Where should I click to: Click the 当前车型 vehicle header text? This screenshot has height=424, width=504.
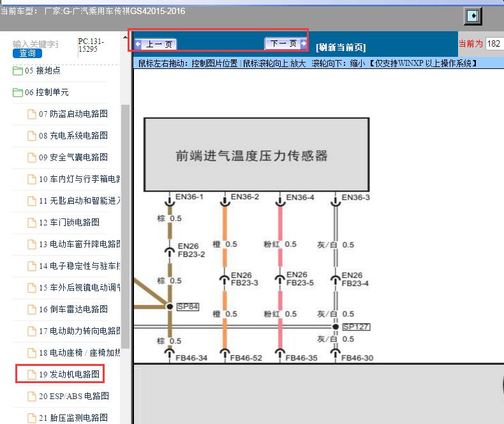click(93, 11)
